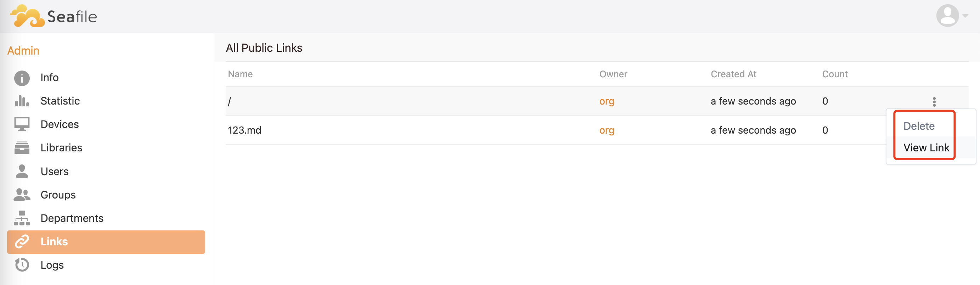Open the profile avatar menu
This screenshot has width=980, height=285.
point(947,16)
